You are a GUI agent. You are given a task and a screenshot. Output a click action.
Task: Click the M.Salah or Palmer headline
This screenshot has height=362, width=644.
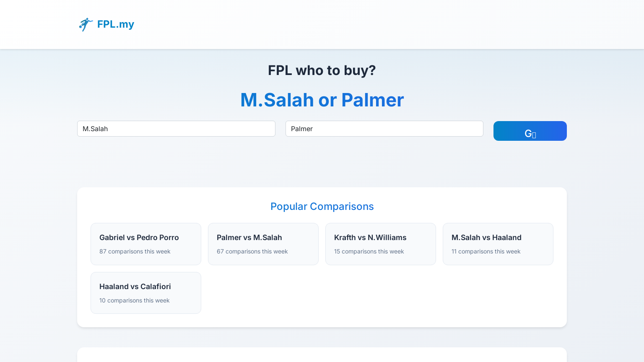coord(322,100)
